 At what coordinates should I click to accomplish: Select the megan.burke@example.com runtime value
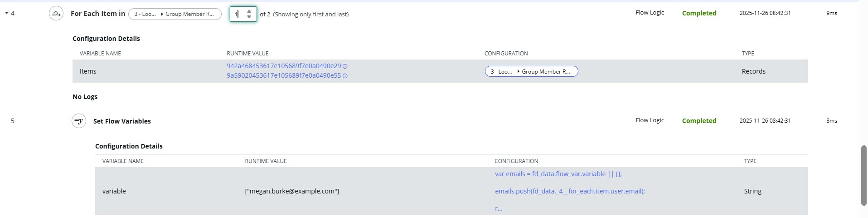tap(292, 191)
